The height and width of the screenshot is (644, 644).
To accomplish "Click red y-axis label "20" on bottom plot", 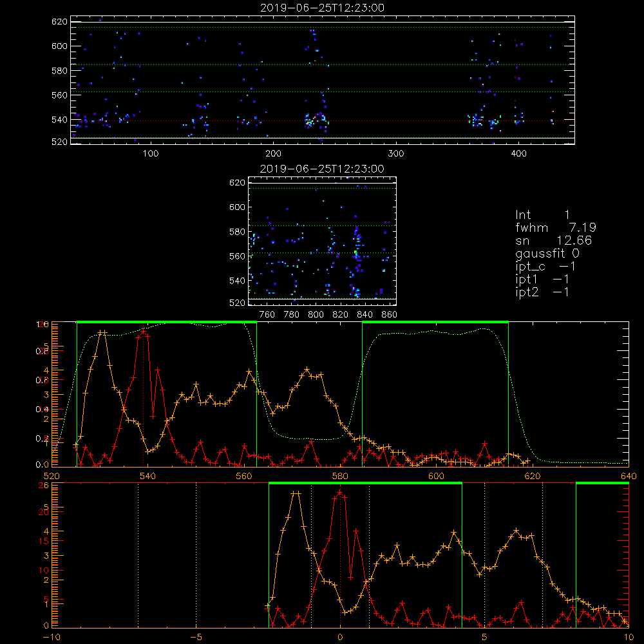I will click(x=44, y=512).
